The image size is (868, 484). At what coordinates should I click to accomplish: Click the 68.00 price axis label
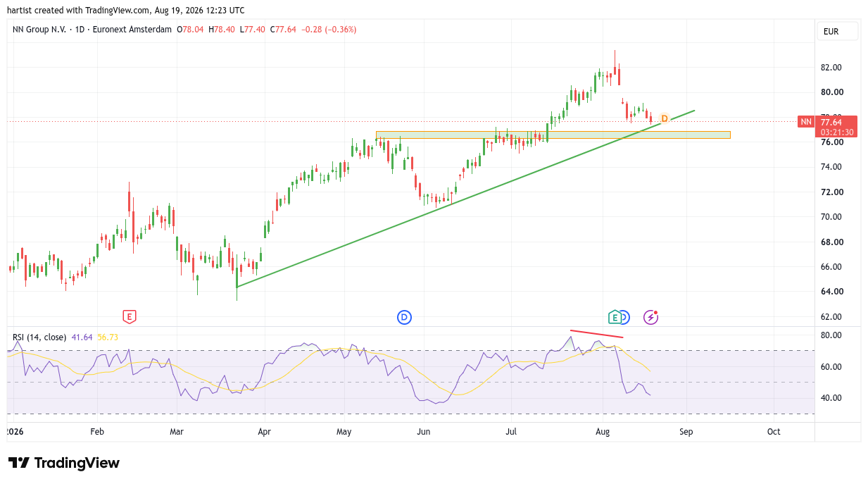[x=832, y=242]
